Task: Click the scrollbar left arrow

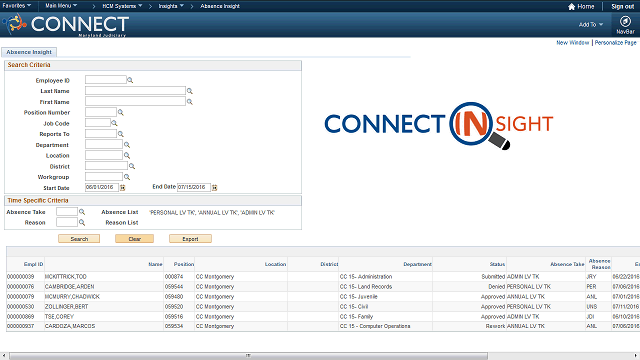Action: 4,356
